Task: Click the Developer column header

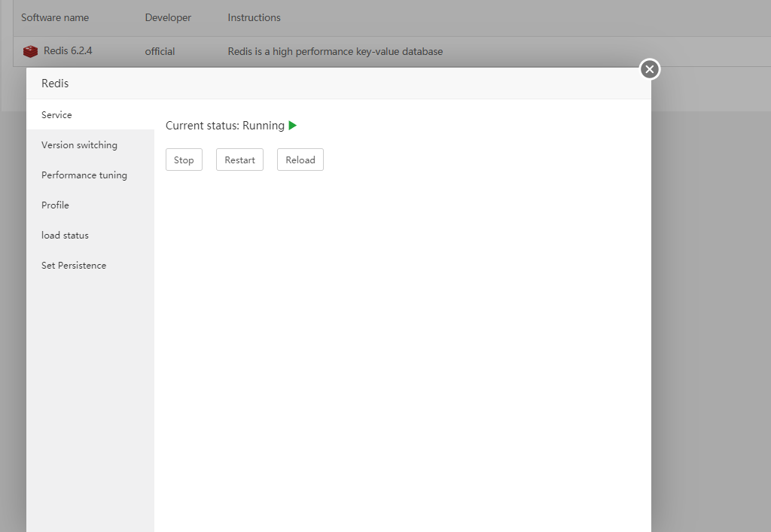Action: (x=168, y=17)
